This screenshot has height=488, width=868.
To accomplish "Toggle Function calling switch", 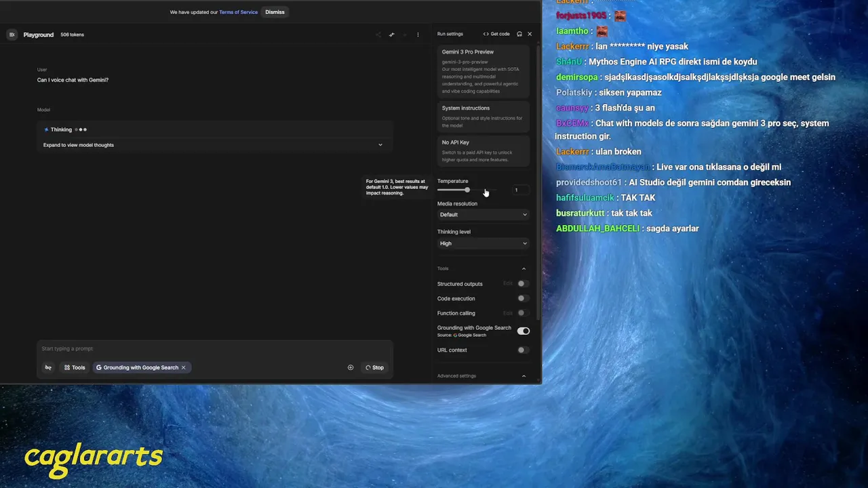I will click(522, 313).
